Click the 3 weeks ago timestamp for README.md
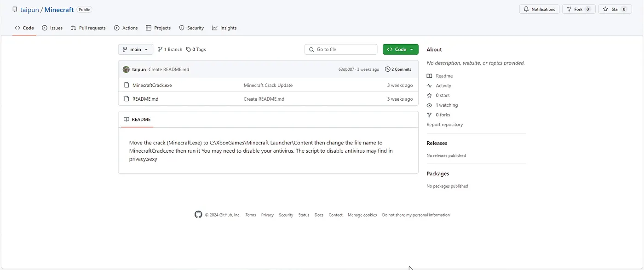The image size is (644, 270). pyautogui.click(x=400, y=99)
